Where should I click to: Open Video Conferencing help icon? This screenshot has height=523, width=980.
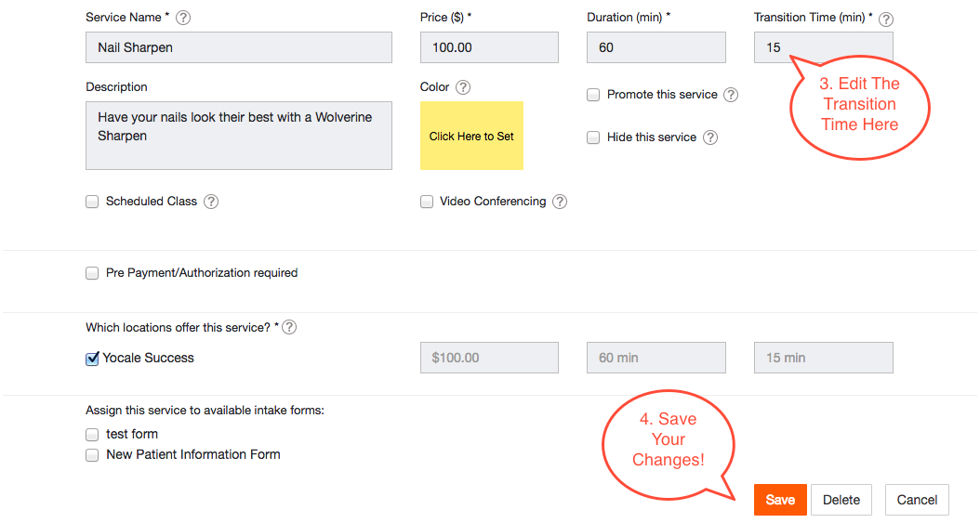560,202
